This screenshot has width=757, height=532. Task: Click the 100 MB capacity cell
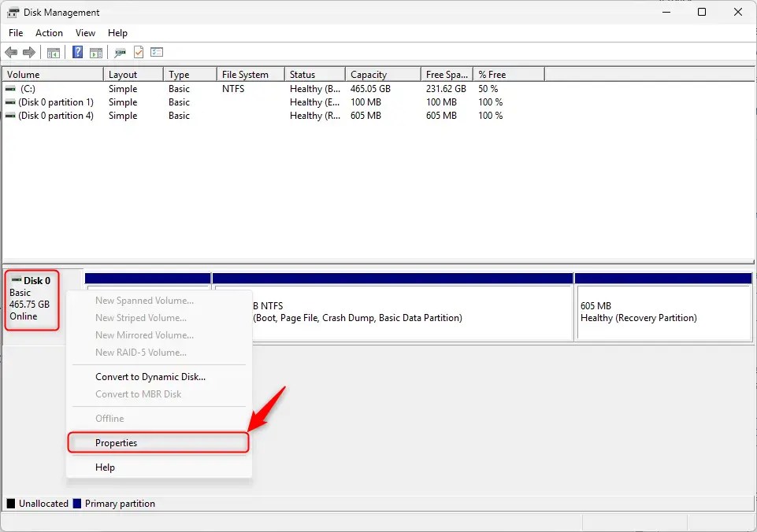tap(366, 102)
